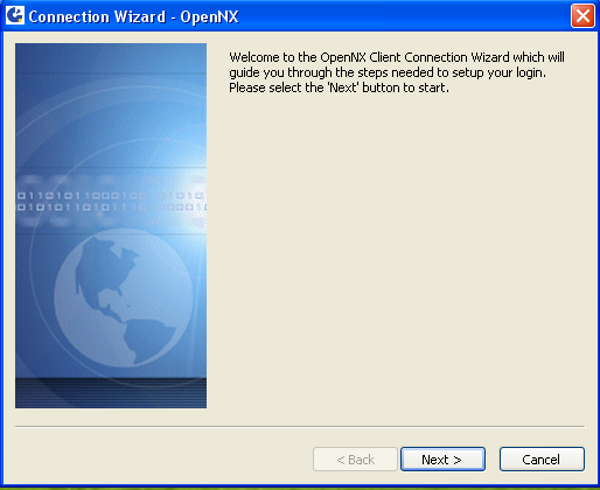Click the globe wizard banner image

(111, 226)
